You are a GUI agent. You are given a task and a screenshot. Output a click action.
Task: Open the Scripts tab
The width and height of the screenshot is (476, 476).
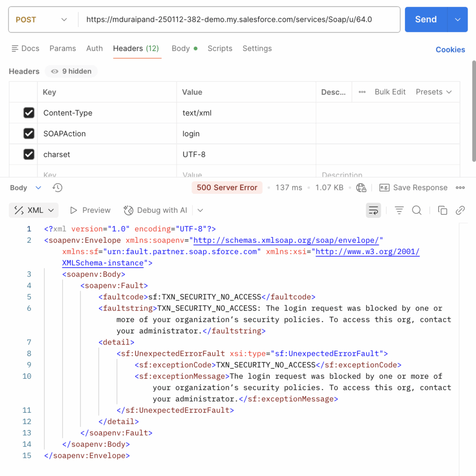tap(220, 48)
